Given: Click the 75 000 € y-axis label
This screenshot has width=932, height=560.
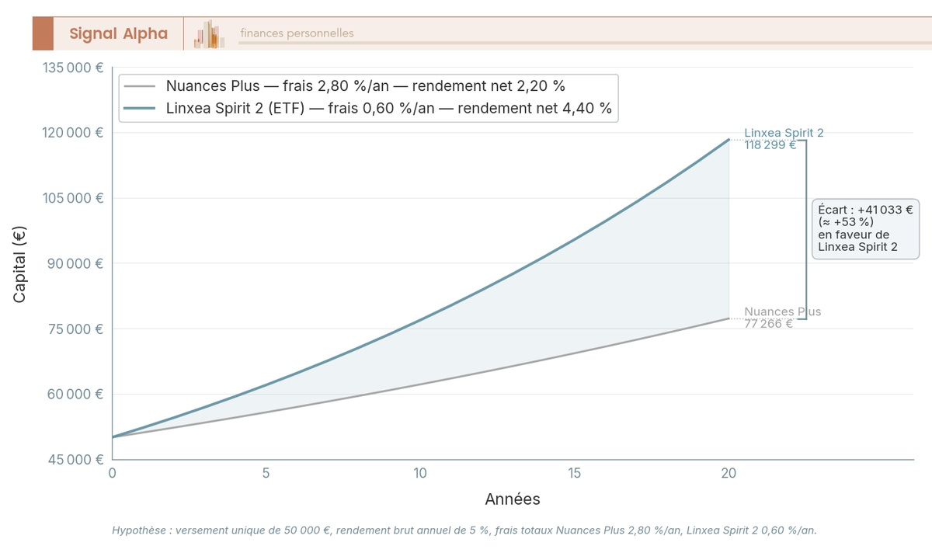Looking at the screenshot, I should (x=75, y=329).
